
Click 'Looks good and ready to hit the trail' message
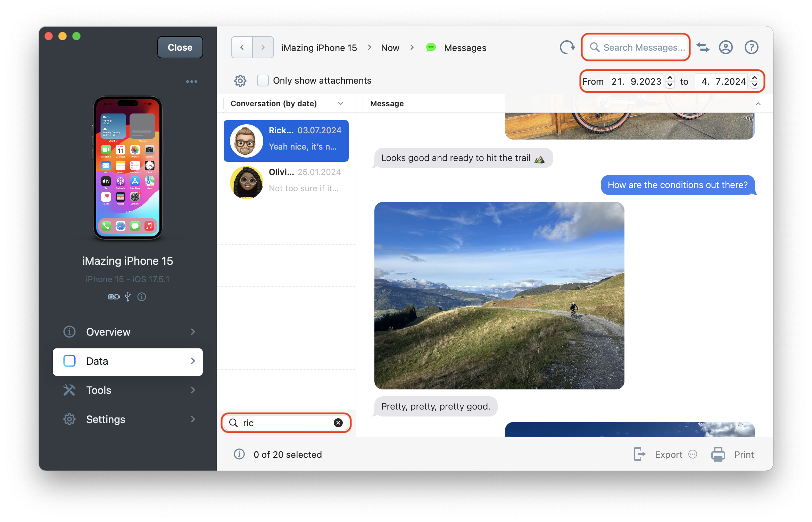pyautogui.click(x=463, y=158)
